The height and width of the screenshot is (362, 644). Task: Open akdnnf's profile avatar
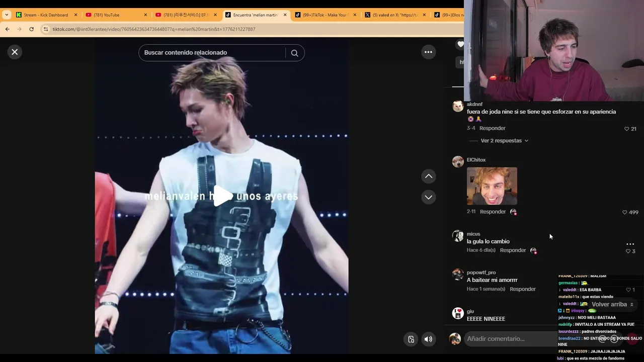click(458, 106)
